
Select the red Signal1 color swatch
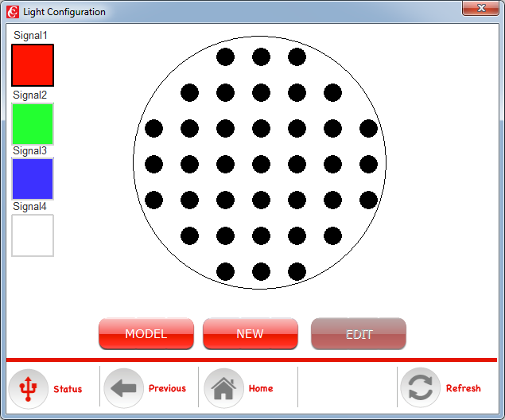point(33,65)
